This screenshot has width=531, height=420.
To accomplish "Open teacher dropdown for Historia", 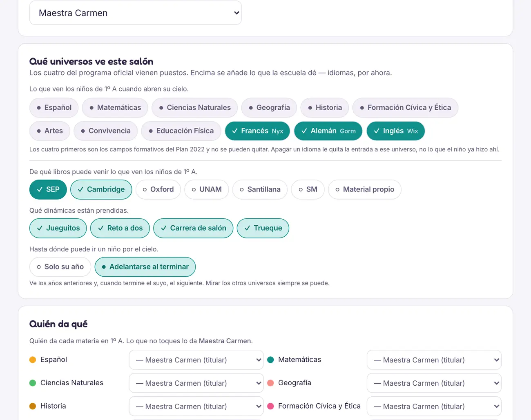I will pos(196,407).
